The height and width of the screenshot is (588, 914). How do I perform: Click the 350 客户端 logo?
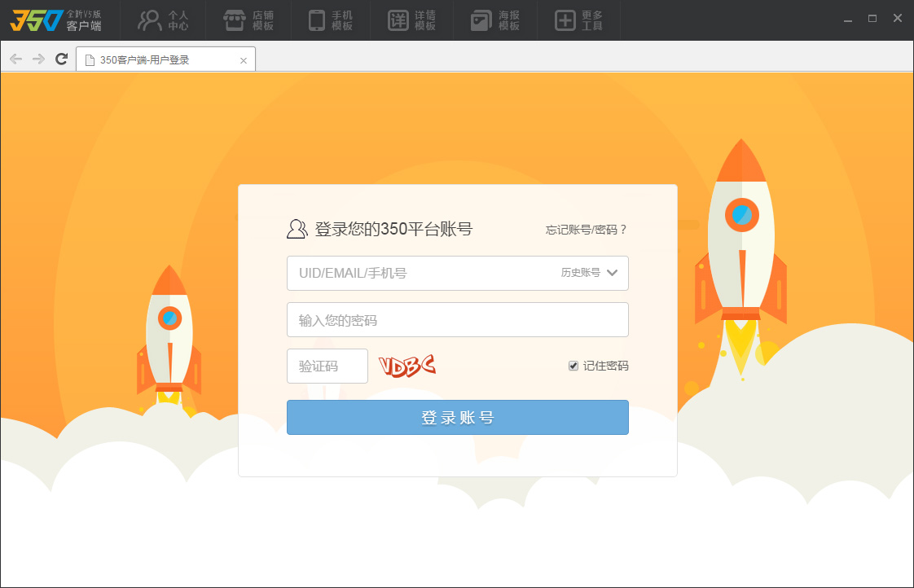coord(56,20)
